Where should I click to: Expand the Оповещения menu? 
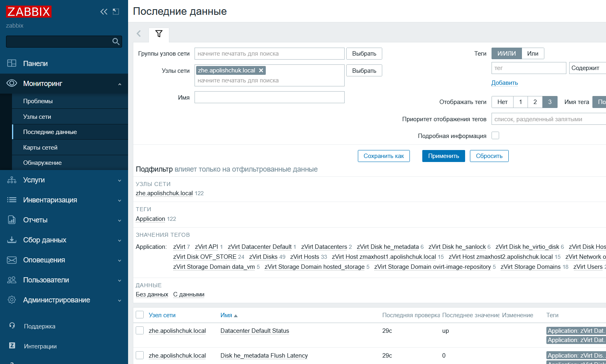tap(120, 260)
